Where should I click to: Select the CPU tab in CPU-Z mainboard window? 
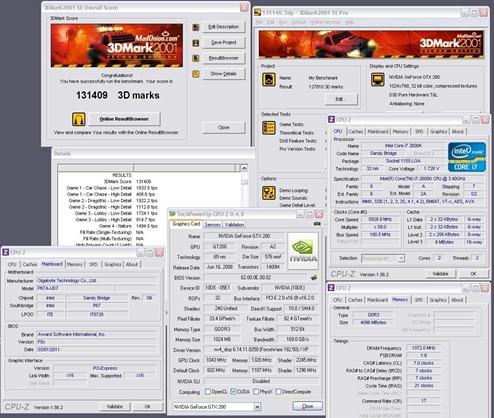(12, 264)
